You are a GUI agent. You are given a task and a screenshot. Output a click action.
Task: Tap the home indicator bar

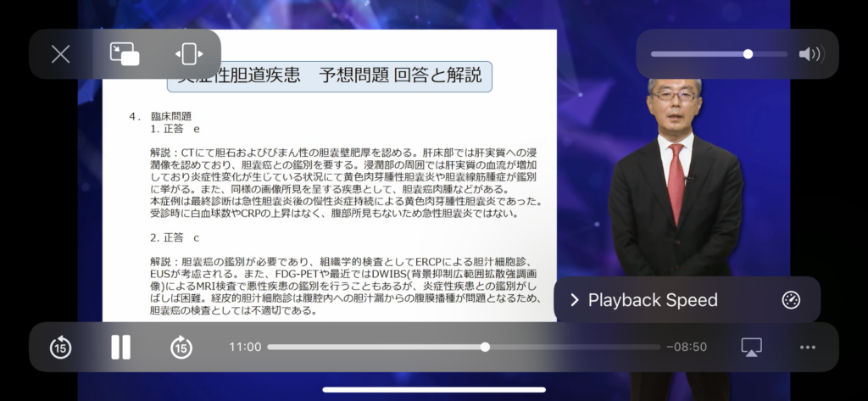click(x=434, y=390)
